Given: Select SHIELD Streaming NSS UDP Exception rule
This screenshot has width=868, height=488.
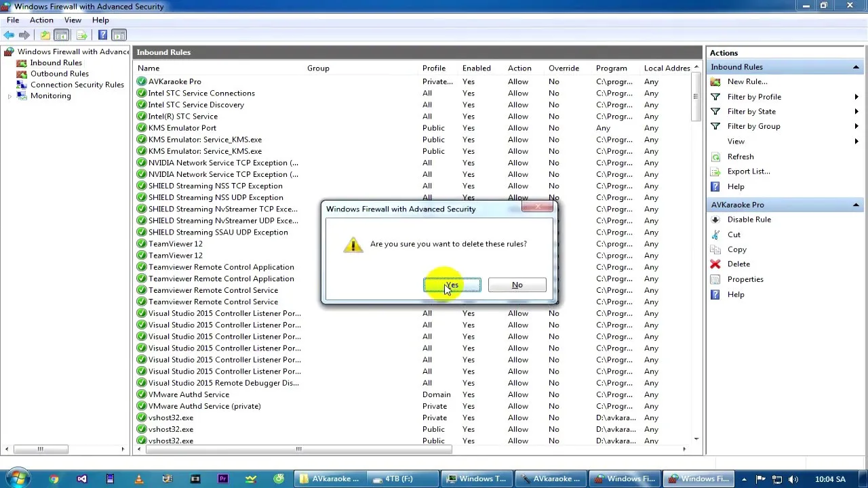Looking at the screenshot, I should (x=216, y=197).
